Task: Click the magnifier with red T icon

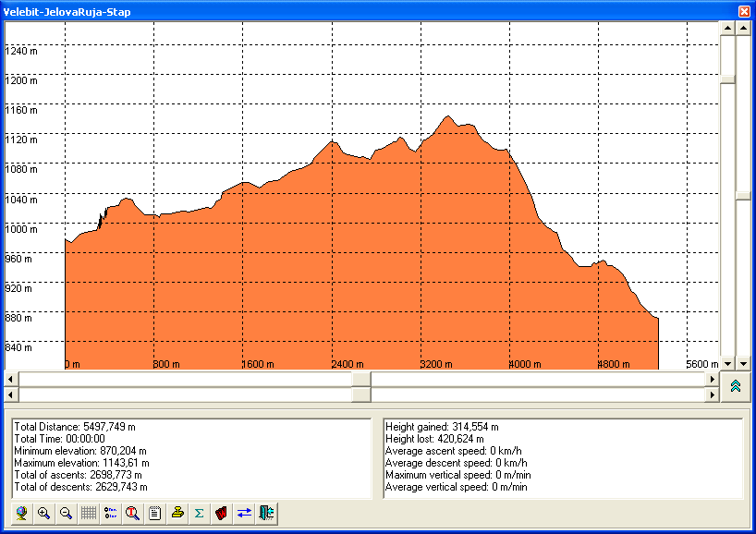Action: [132, 513]
